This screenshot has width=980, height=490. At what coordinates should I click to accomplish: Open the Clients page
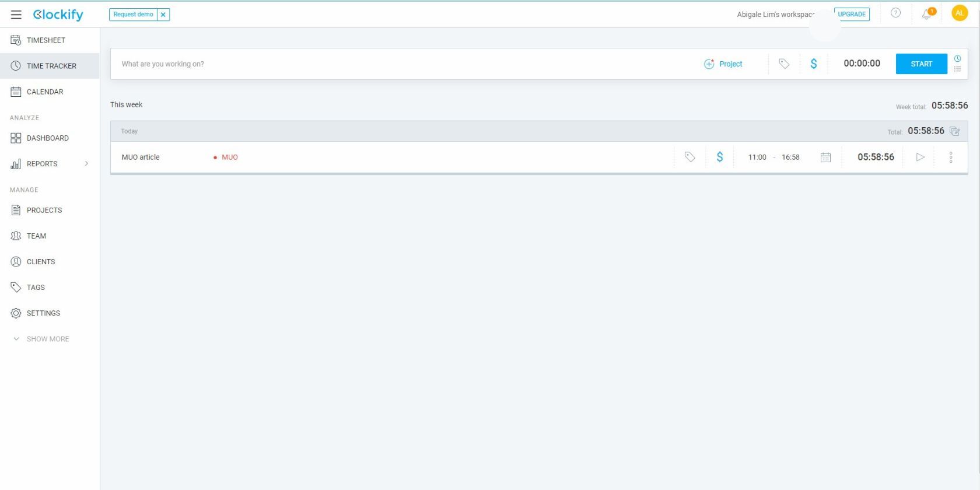pos(50,261)
